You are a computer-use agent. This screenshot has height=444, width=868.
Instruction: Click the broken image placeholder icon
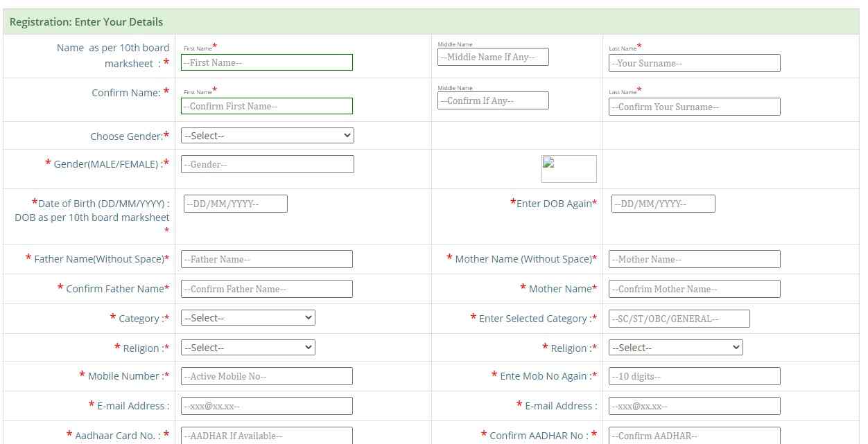coord(568,168)
